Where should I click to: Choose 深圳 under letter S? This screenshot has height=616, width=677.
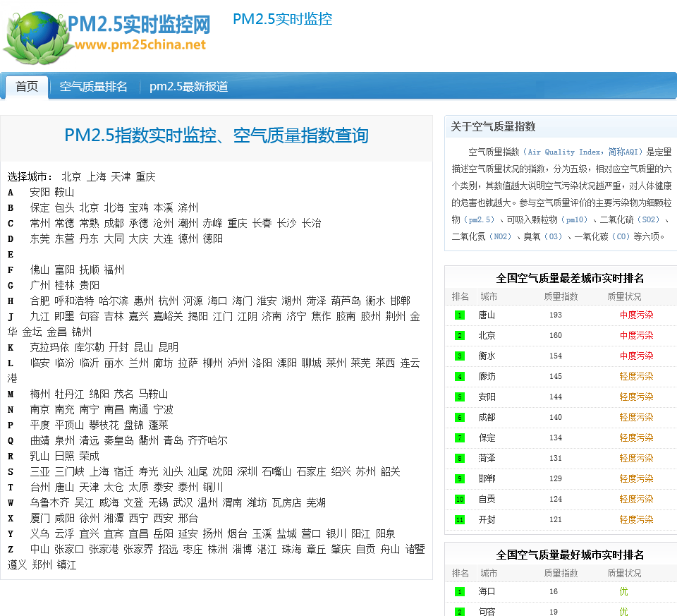247,472
